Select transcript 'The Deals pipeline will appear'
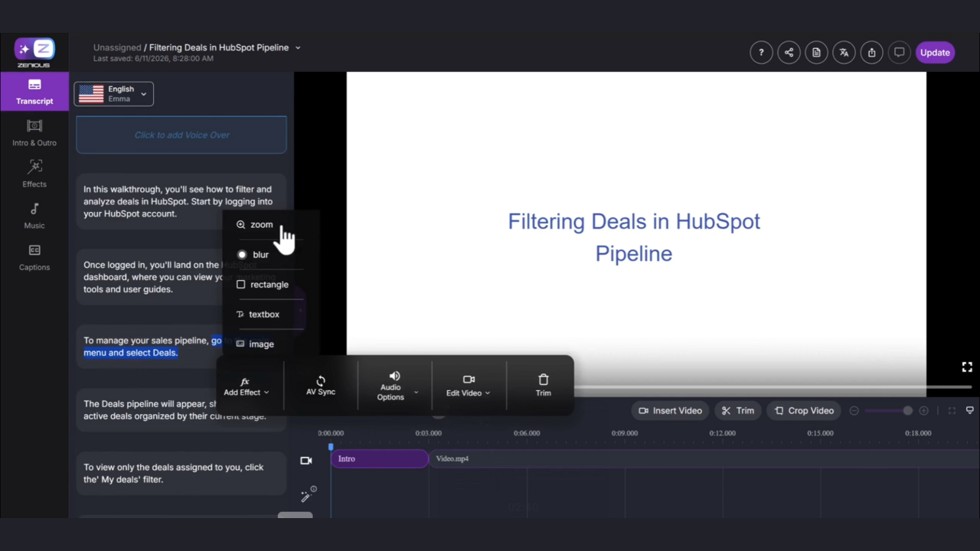Screen dimensions: 980x551 [x=181, y=410]
